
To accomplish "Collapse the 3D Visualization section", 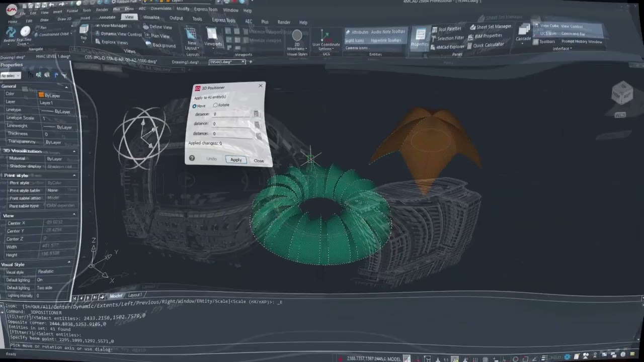I will [74, 151].
